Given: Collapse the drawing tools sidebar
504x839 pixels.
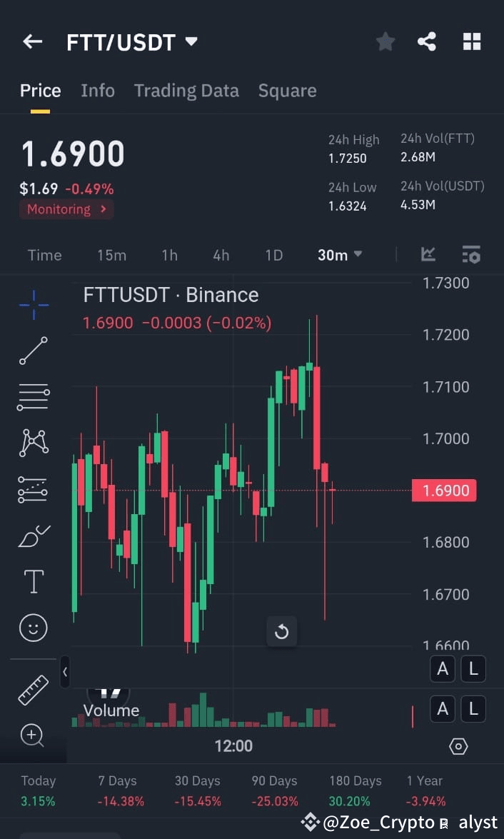Looking at the screenshot, I should tap(65, 672).
